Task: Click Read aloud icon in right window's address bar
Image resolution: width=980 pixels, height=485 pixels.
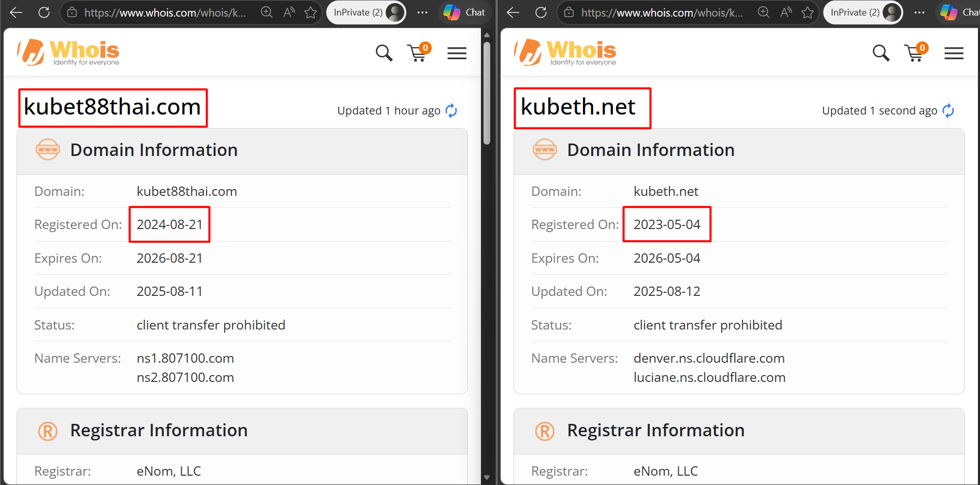Action: point(786,12)
